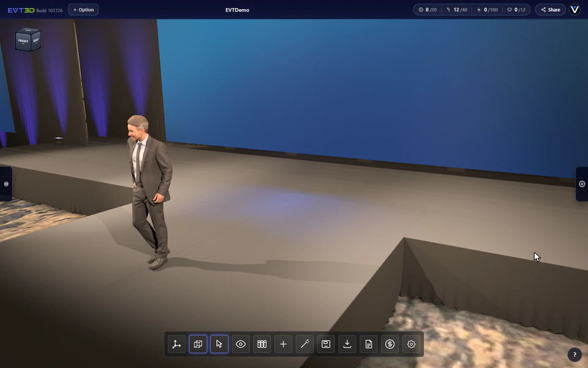Screen dimensions: 588x368
Task: Expand the right settings side panel
Action: (582, 184)
